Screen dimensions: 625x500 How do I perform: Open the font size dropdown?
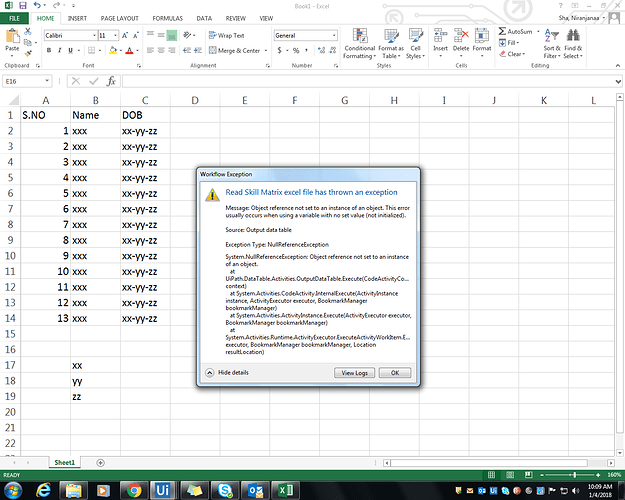click(115, 35)
